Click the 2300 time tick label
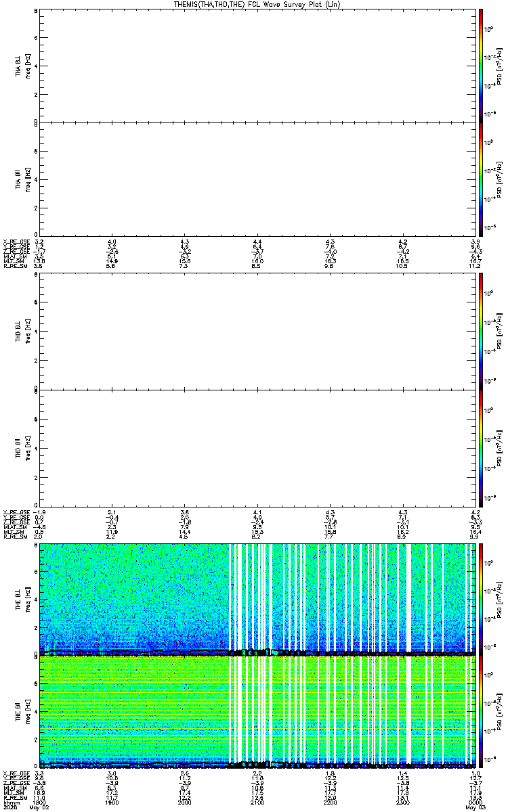Viewport: 508px width, 812px height. click(402, 803)
